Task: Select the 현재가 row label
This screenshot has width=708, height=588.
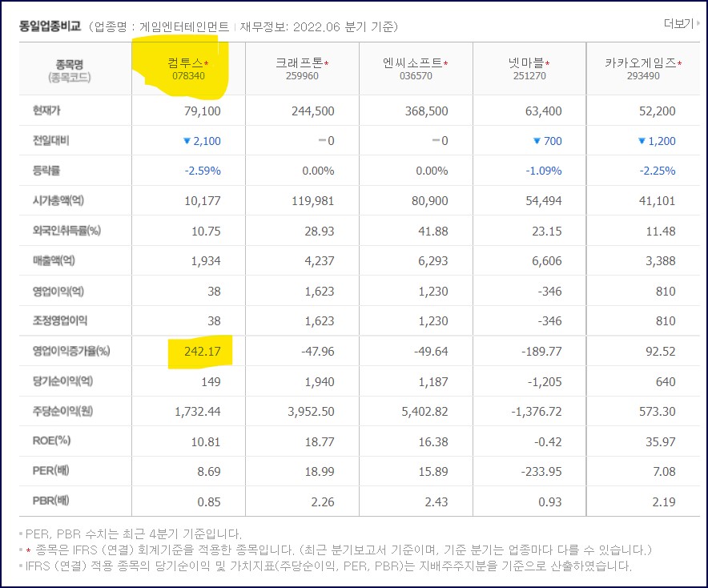Action: coord(46,111)
